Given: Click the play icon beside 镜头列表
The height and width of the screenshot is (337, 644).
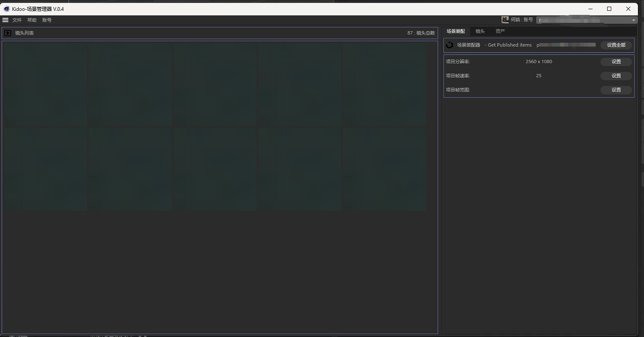Looking at the screenshot, I should 8,33.
